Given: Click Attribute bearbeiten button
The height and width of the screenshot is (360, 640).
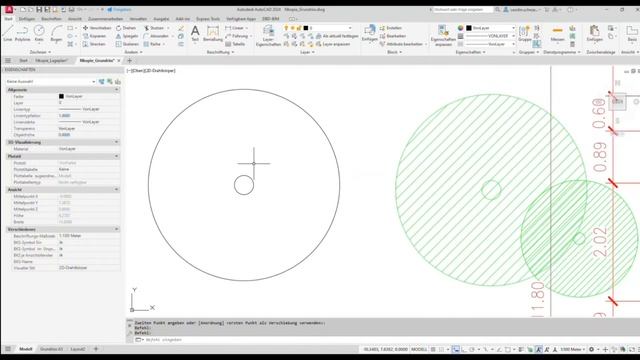Looking at the screenshot, I should click(x=401, y=44).
